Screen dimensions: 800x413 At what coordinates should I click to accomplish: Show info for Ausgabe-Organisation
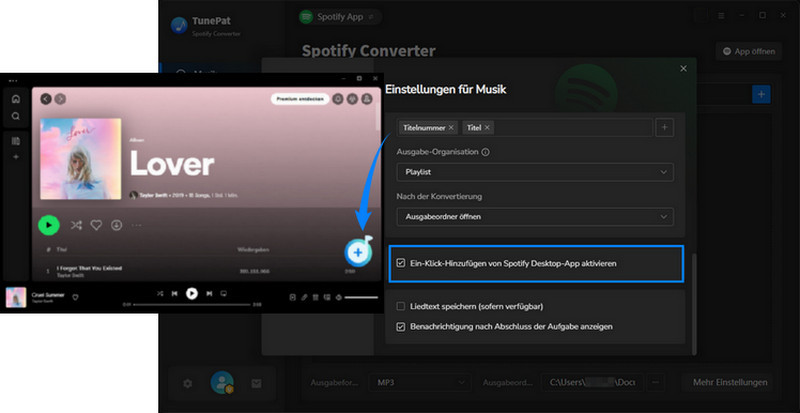click(x=486, y=152)
